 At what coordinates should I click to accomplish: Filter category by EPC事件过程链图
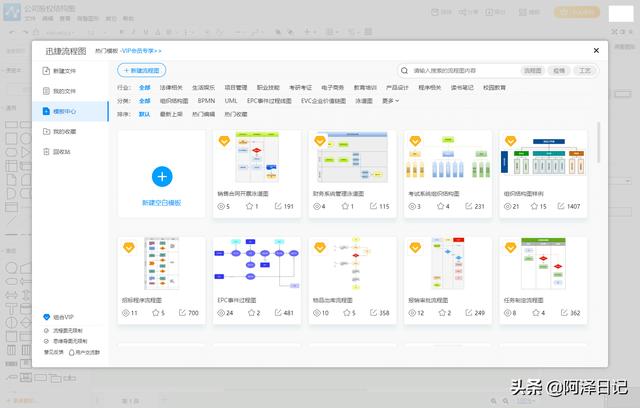click(x=269, y=101)
